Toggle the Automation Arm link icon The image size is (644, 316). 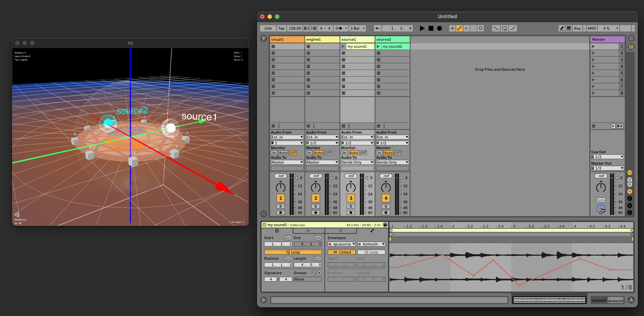point(459,28)
